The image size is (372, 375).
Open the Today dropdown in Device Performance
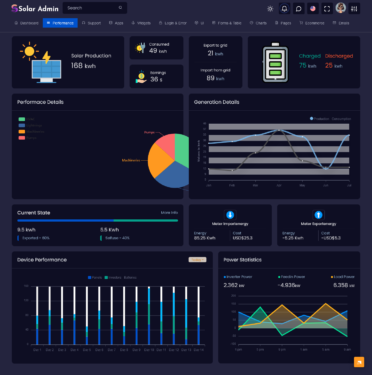point(198,259)
